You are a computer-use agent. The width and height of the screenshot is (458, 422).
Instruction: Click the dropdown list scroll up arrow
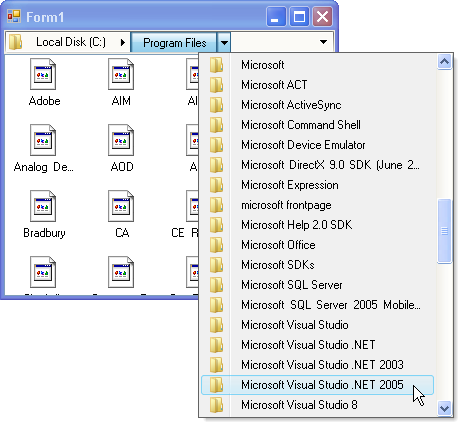coord(444,62)
